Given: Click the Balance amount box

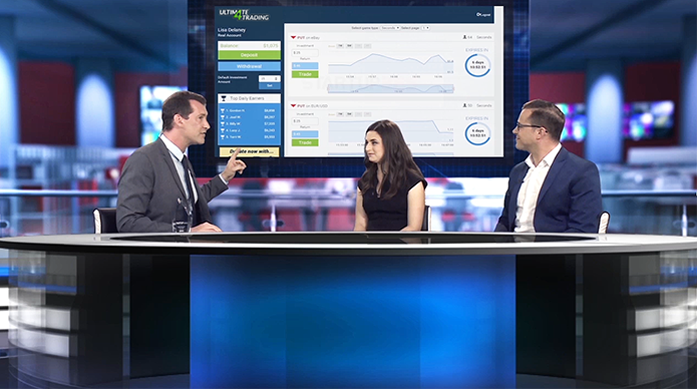Looking at the screenshot, I should click(249, 45).
